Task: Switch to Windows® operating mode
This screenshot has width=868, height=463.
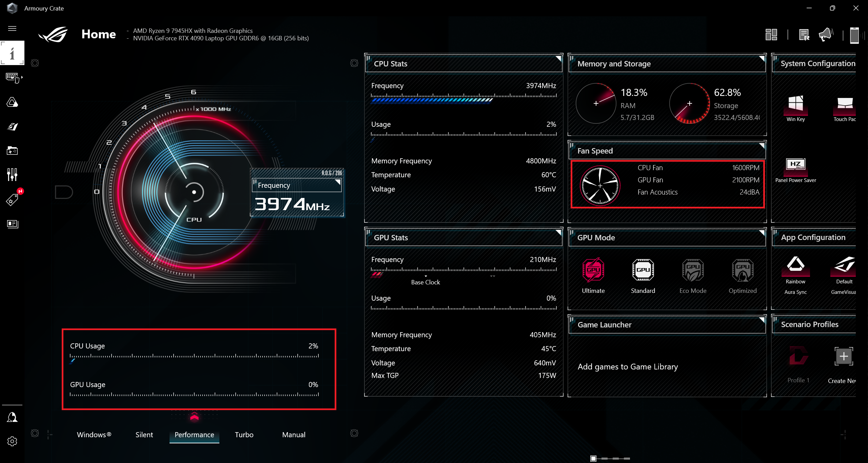Action: pos(94,435)
